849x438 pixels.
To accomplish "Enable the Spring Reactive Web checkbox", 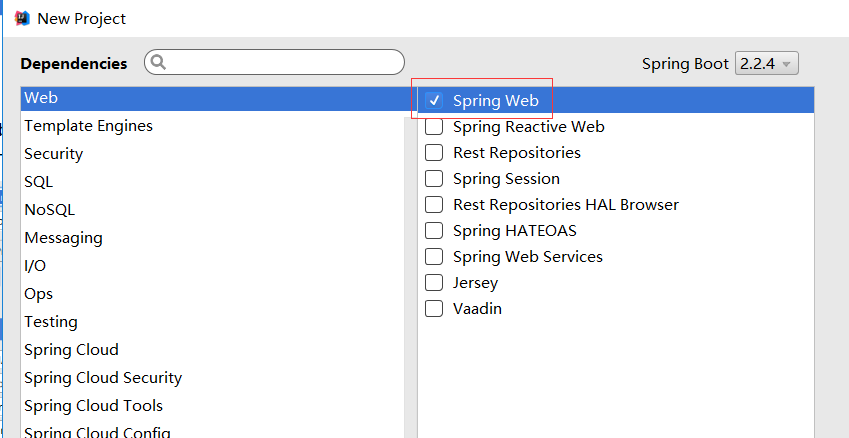I will [434, 127].
